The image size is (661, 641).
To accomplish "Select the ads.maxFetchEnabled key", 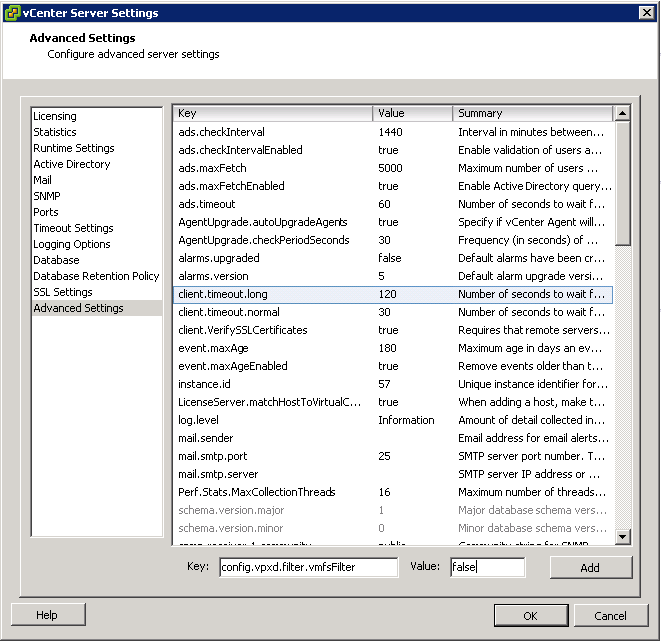I will click(x=231, y=186).
